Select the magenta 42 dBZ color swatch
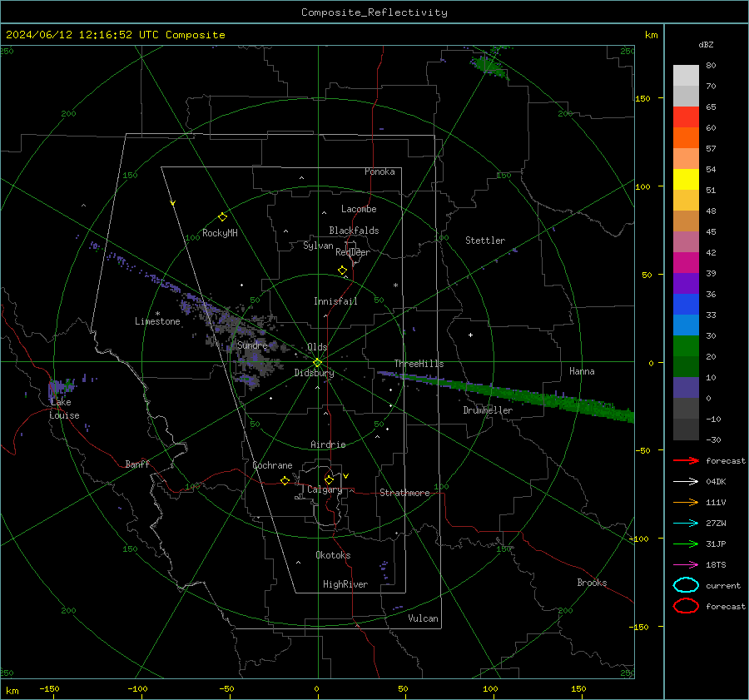 [686, 263]
